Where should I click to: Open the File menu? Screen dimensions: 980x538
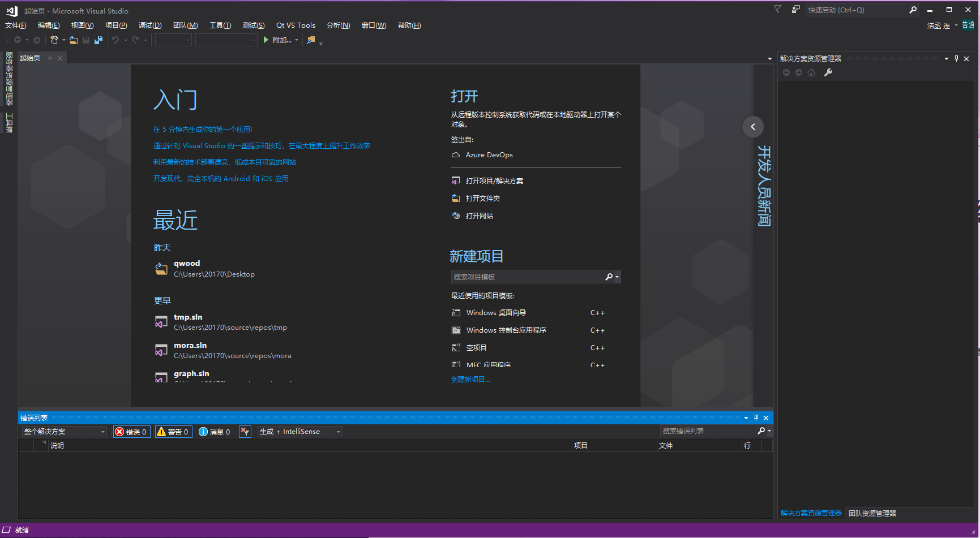[16, 25]
